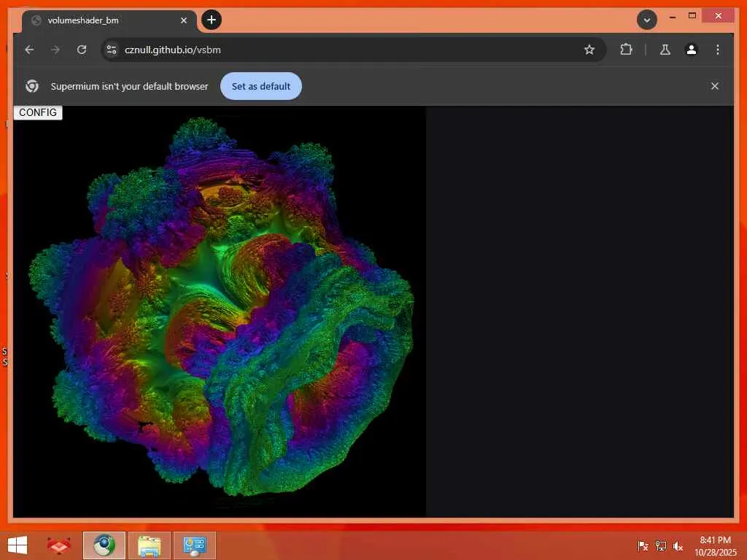Reload the volumeshader page
The height and width of the screenshot is (560, 747).
pyautogui.click(x=82, y=50)
